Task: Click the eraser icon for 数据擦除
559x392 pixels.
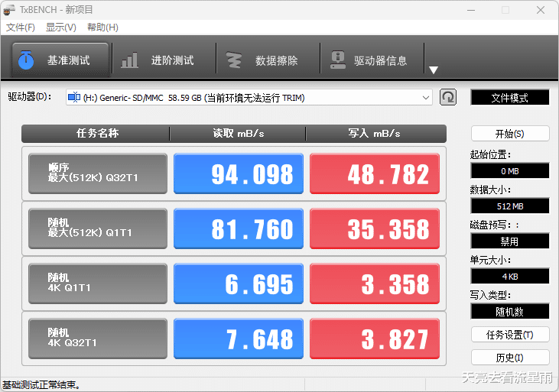Action: [234, 60]
